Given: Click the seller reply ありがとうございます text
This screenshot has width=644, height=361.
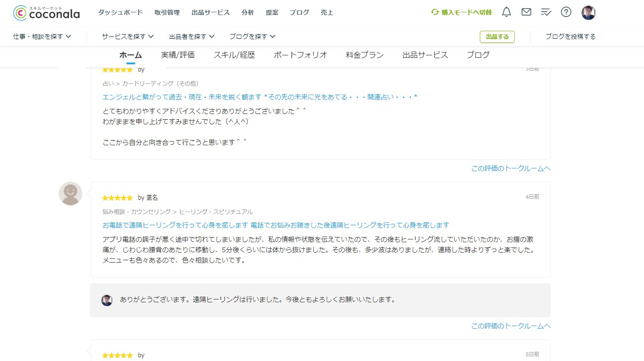Looking at the screenshot, I should tap(257, 300).
